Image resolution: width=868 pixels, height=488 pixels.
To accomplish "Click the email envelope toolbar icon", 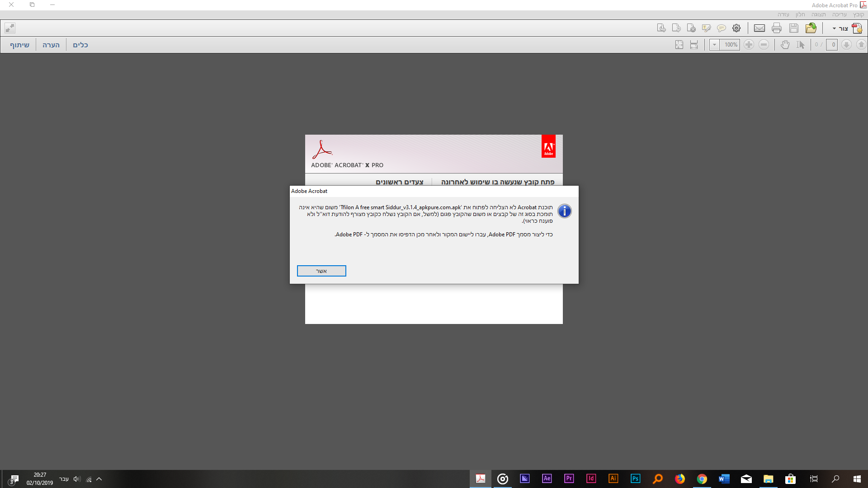I will (x=759, y=28).
